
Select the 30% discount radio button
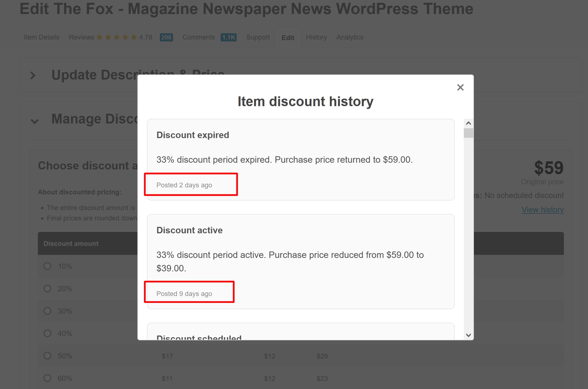pos(47,311)
